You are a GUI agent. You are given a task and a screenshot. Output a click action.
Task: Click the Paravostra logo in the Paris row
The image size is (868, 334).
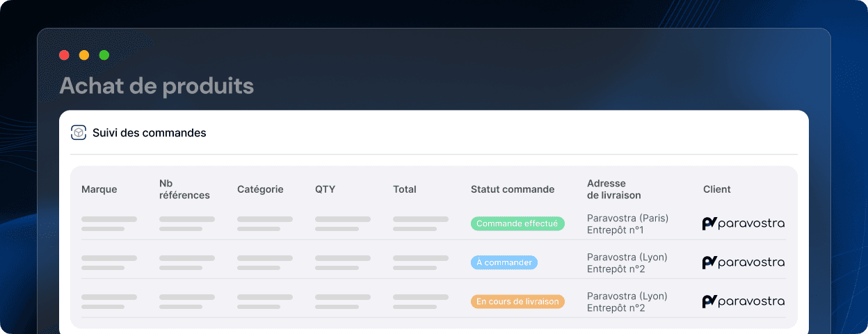click(744, 223)
